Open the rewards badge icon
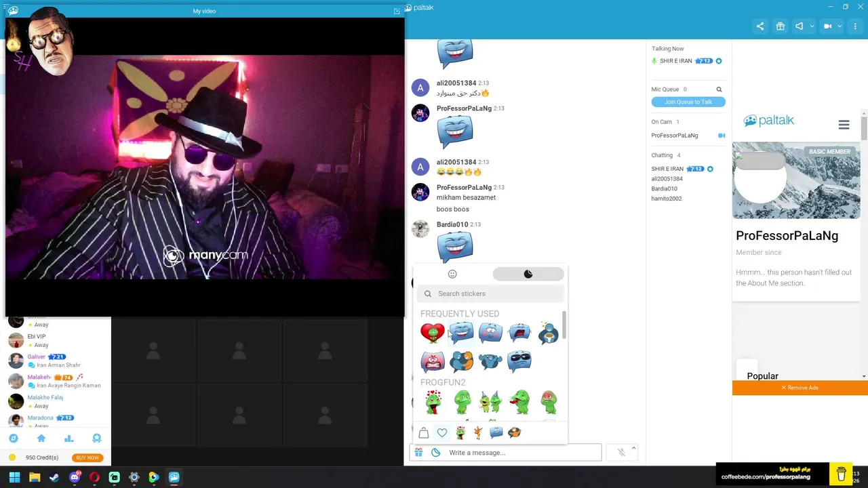This screenshot has width=868, height=488. (96, 439)
